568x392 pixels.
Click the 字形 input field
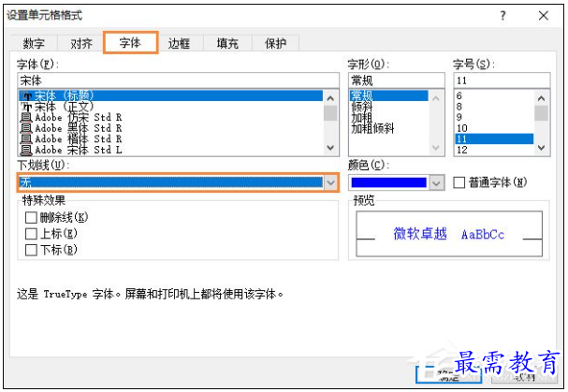click(397, 80)
